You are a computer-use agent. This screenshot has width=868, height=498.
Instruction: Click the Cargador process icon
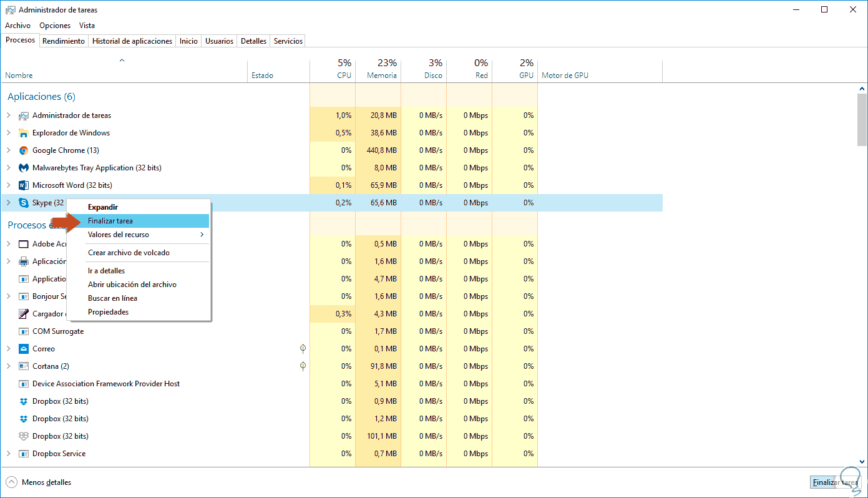pos(24,314)
